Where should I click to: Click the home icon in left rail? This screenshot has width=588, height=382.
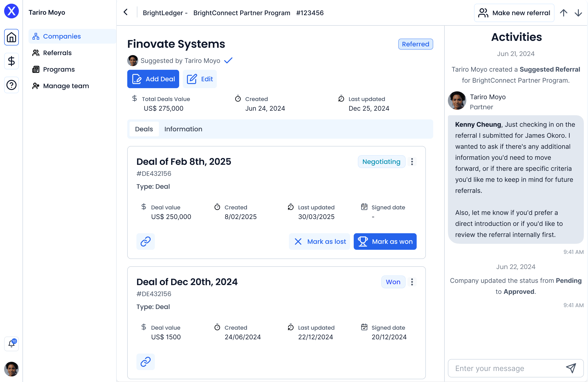[11, 37]
